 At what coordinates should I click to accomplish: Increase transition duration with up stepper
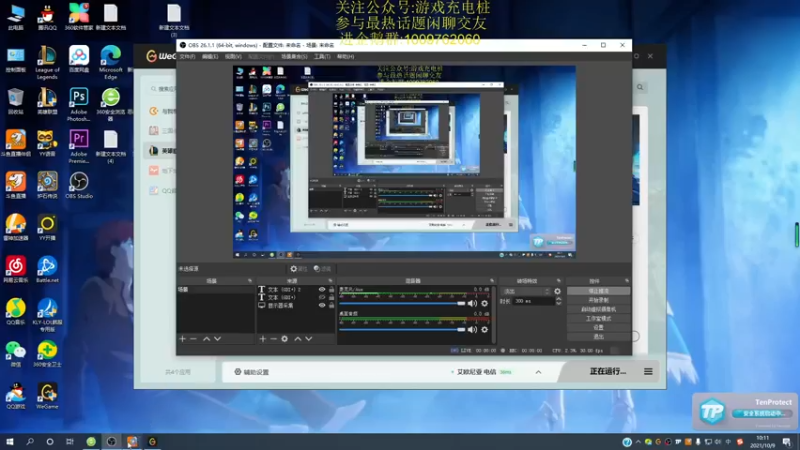point(558,299)
